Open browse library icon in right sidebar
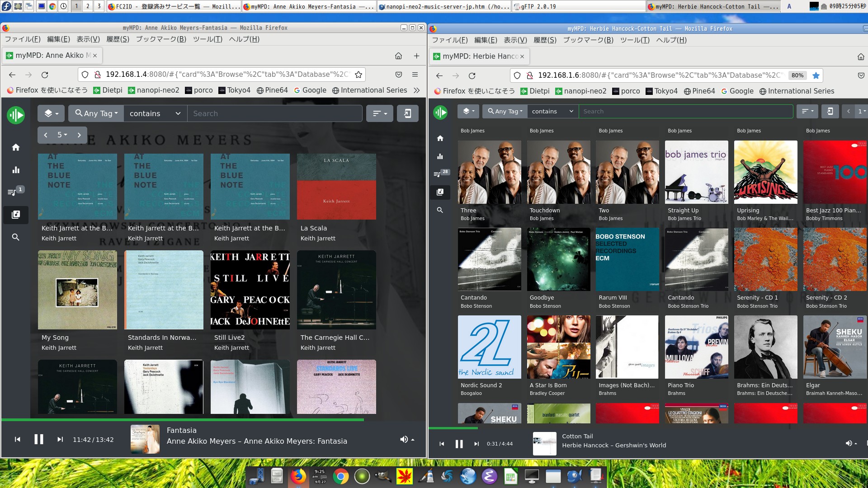 (x=440, y=192)
